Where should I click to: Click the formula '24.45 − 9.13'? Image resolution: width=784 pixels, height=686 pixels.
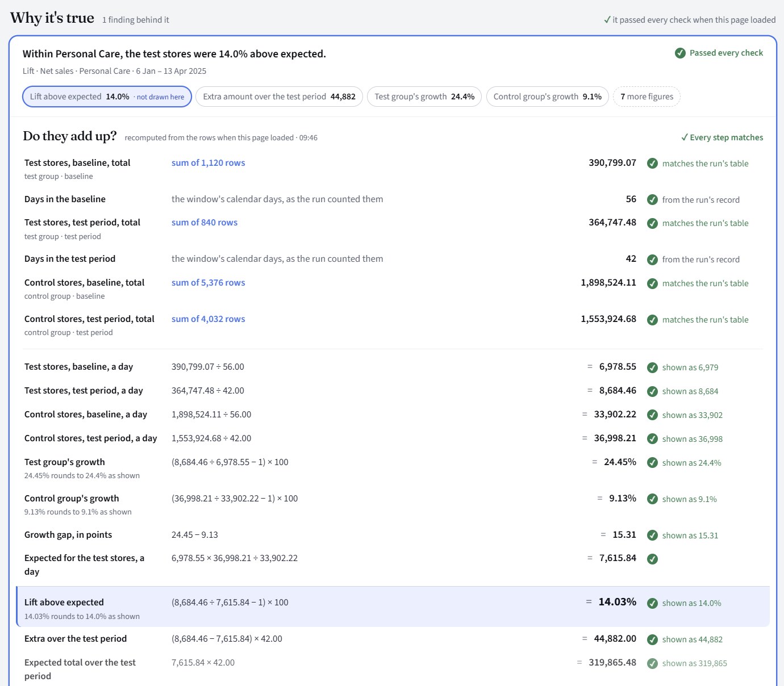(x=195, y=535)
